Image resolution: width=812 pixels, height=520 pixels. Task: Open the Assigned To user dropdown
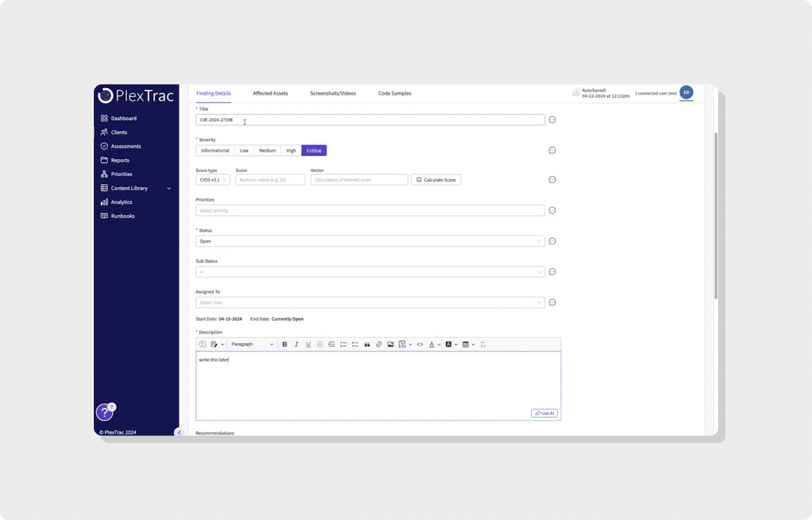(x=370, y=303)
